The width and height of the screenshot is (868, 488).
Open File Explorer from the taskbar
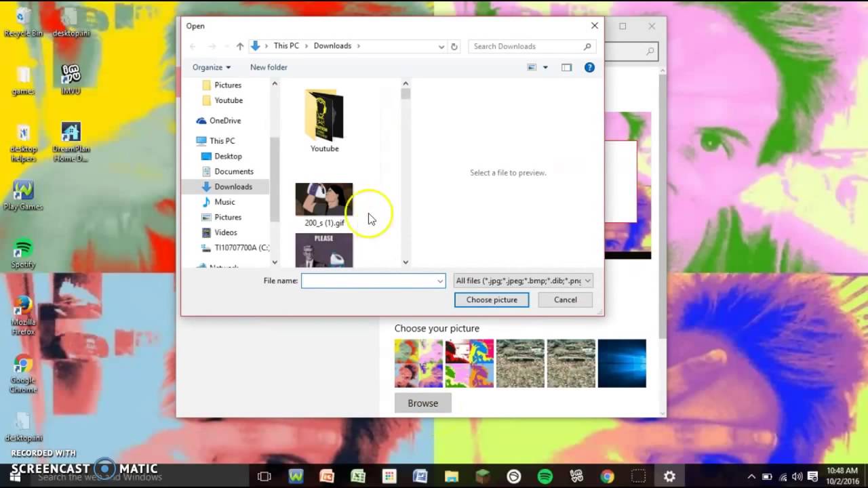tap(452, 476)
